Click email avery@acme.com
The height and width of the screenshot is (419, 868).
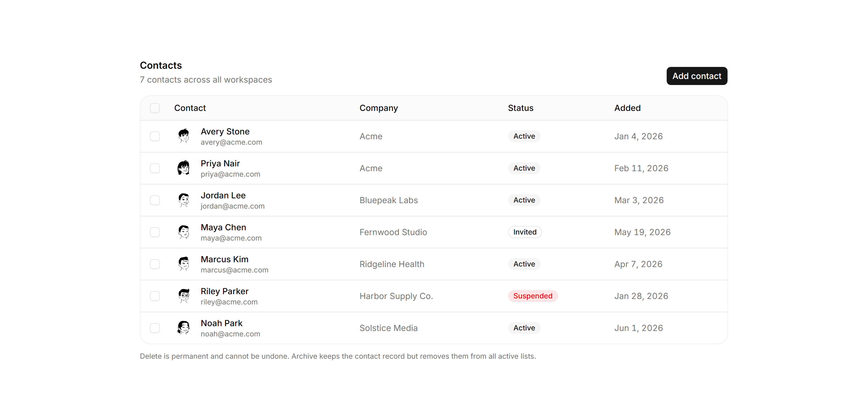pyautogui.click(x=231, y=142)
